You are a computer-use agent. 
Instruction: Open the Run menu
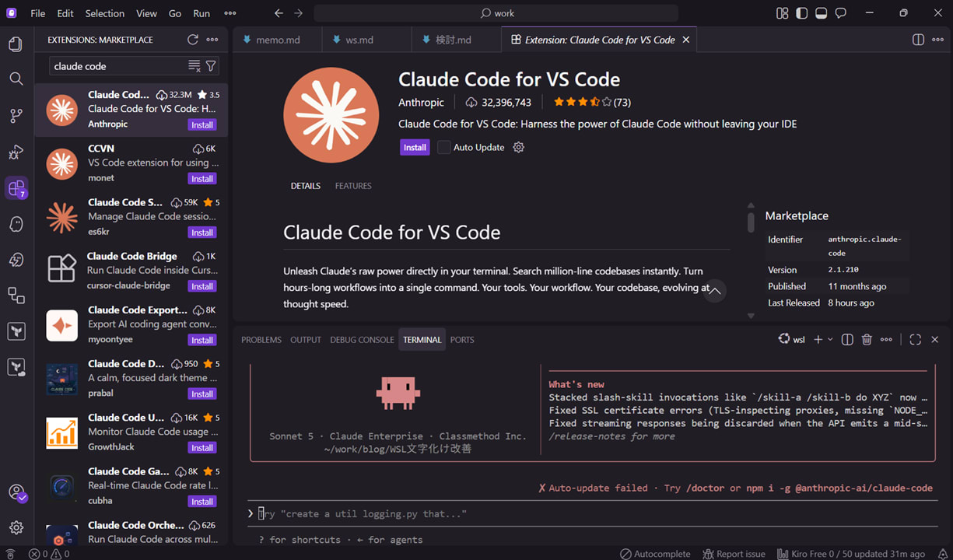tap(201, 13)
